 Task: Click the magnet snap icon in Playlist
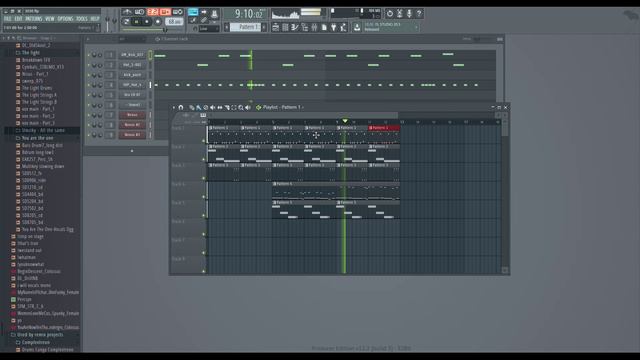(181, 107)
